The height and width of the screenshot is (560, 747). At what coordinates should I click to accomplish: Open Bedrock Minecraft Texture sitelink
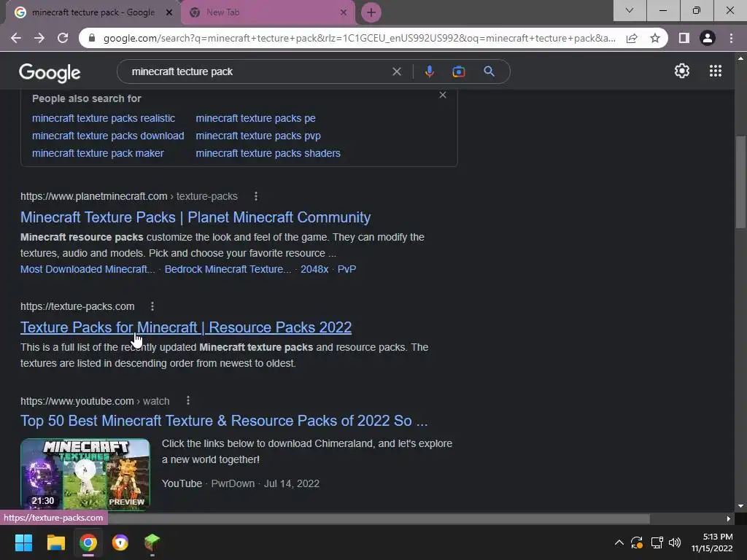228,269
